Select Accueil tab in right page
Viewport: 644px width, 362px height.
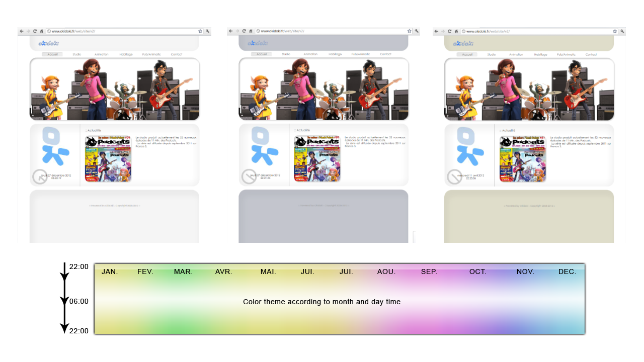pyautogui.click(x=467, y=54)
